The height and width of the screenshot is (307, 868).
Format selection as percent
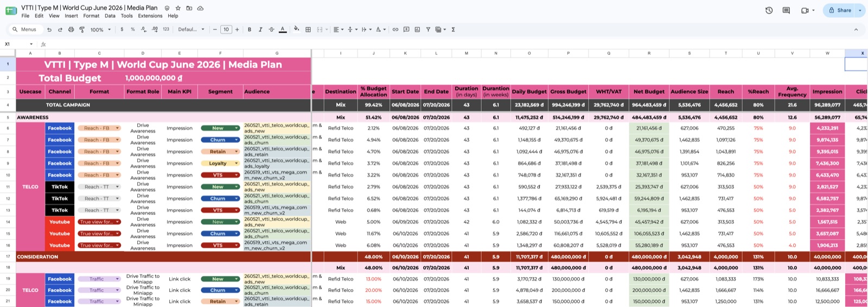click(x=133, y=29)
